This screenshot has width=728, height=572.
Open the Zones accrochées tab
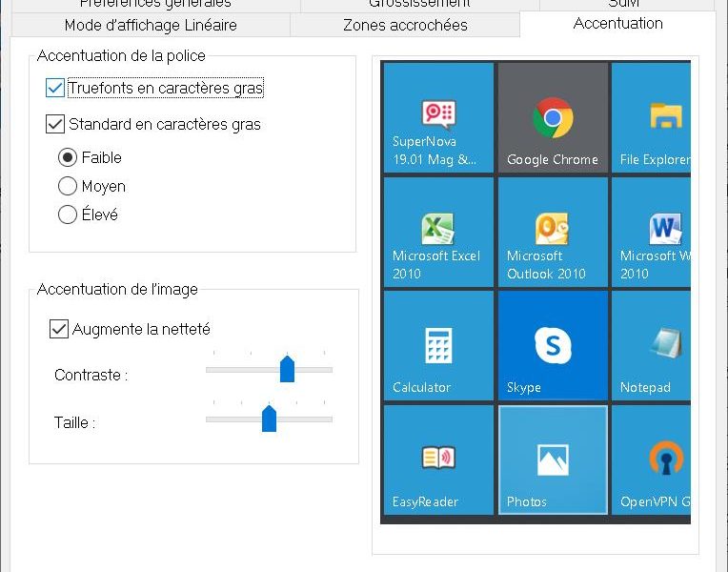pos(405,25)
